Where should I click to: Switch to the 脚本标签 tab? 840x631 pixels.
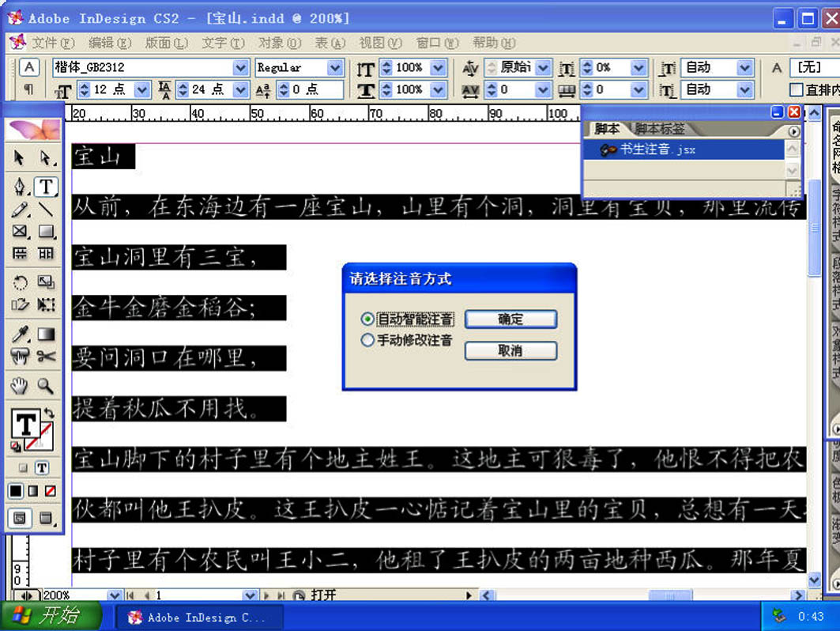pyautogui.click(x=660, y=129)
